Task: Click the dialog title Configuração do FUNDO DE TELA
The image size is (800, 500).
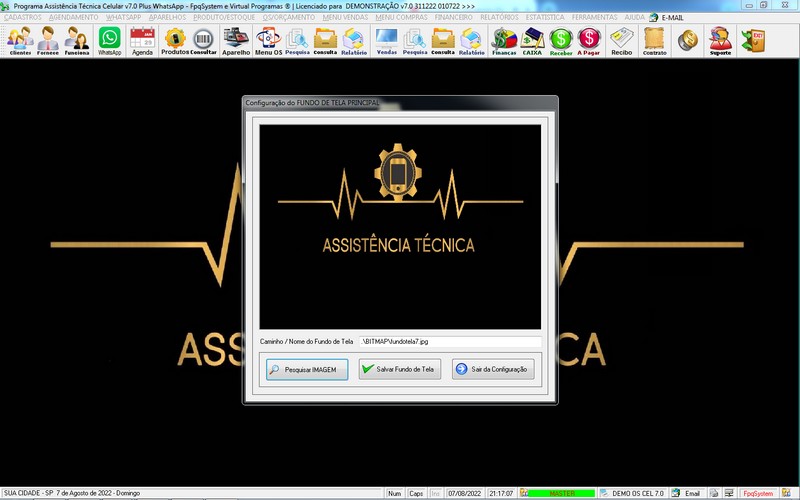Action: pyautogui.click(x=312, y=103)
